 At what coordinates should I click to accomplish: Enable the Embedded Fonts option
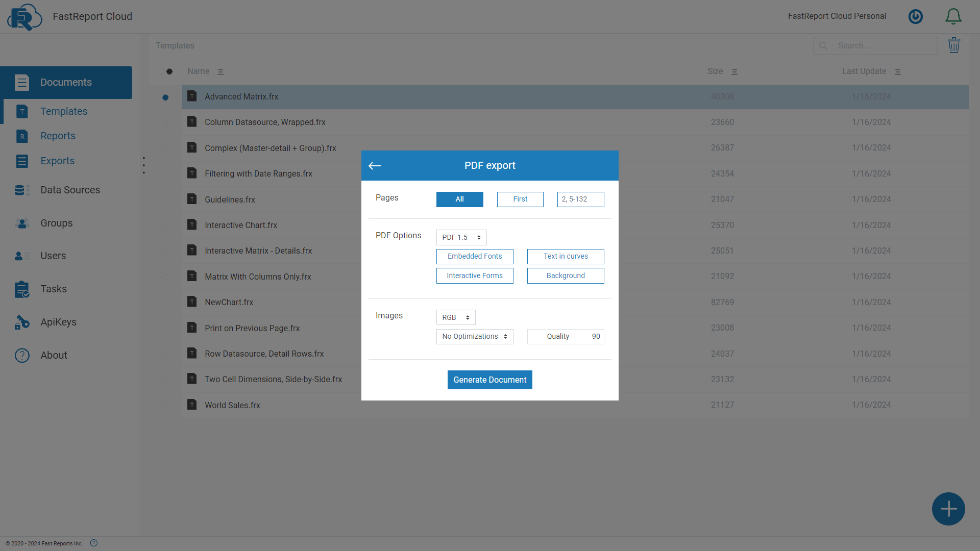(474, 256)
